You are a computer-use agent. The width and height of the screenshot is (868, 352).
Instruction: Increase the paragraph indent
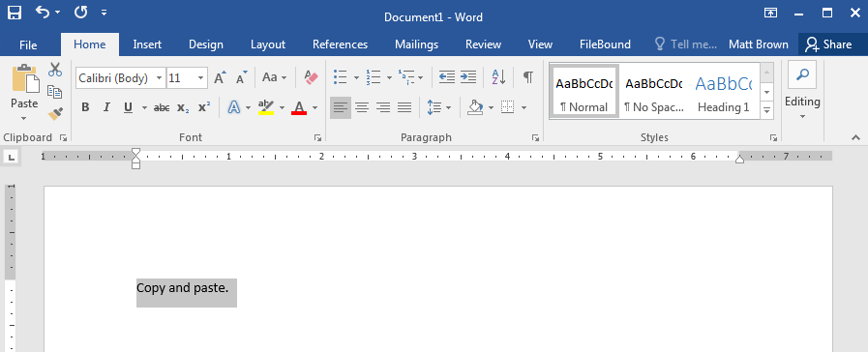[468, 77]
